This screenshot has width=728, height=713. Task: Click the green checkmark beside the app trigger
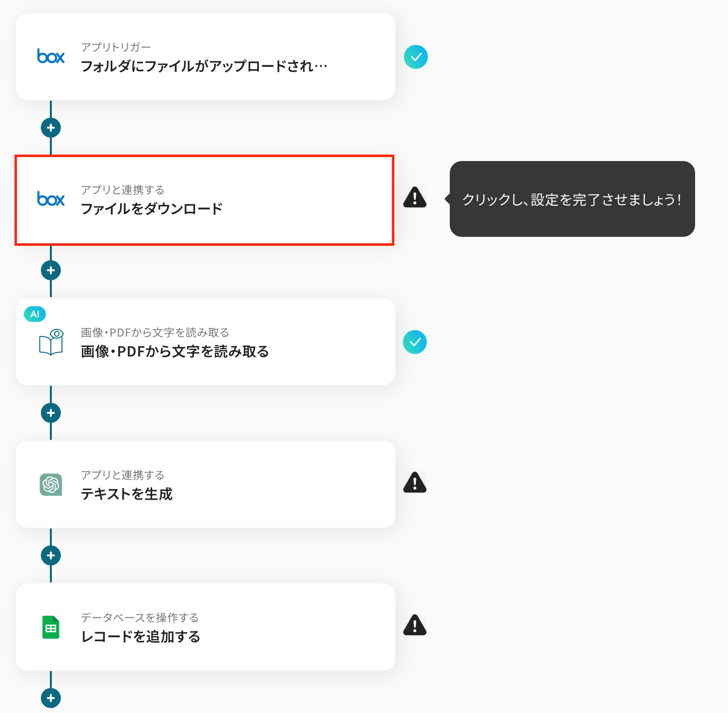(416, 57)
